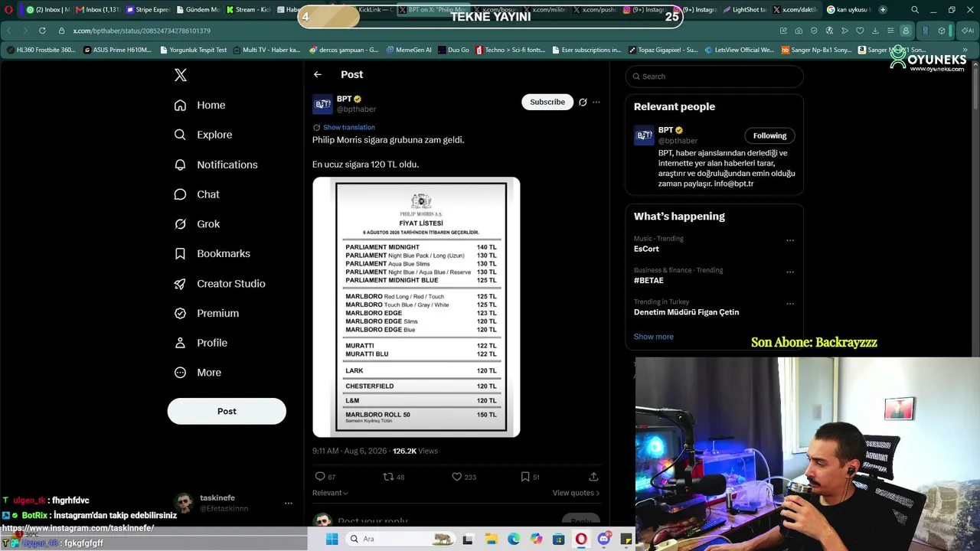Switch to the kan uykusu browser tab
The width and height of the screenshot is (980, 551).
pyautogui.click(x=848, y=10)
